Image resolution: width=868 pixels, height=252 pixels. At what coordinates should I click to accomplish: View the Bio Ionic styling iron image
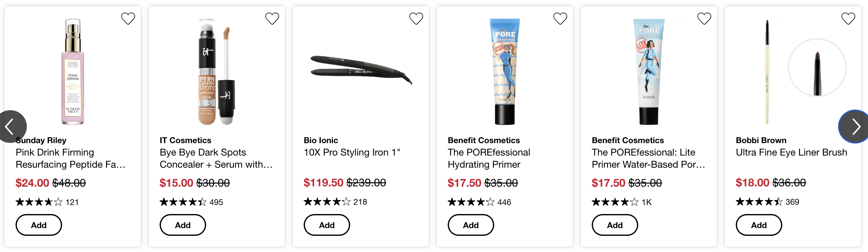coord(360,70)
